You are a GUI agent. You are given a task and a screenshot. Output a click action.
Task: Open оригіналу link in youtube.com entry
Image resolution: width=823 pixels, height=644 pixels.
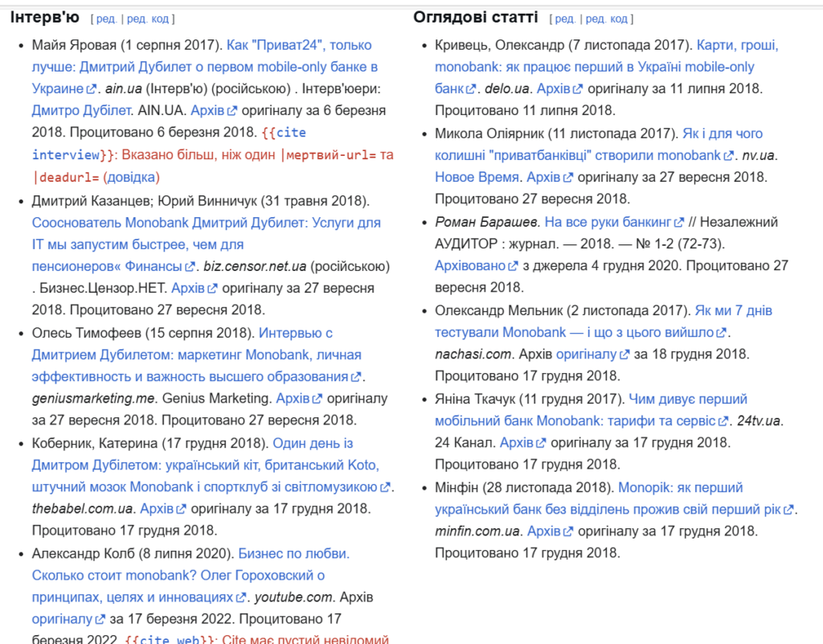click(x=68, y=619)
